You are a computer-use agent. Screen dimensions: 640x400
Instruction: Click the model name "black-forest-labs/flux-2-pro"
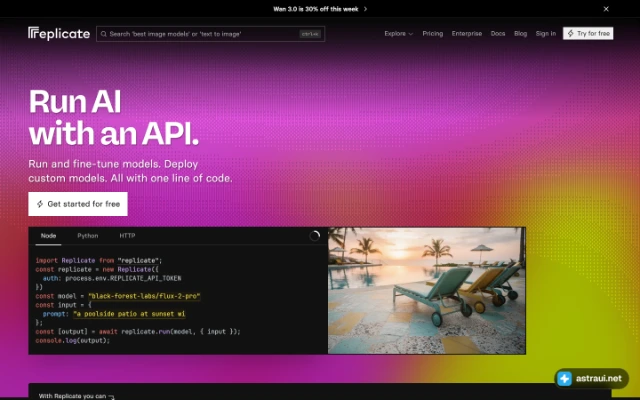point(144,296)
